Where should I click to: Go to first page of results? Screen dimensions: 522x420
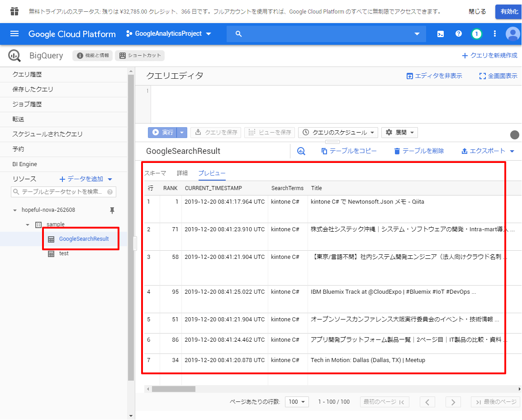coord(384,402)
